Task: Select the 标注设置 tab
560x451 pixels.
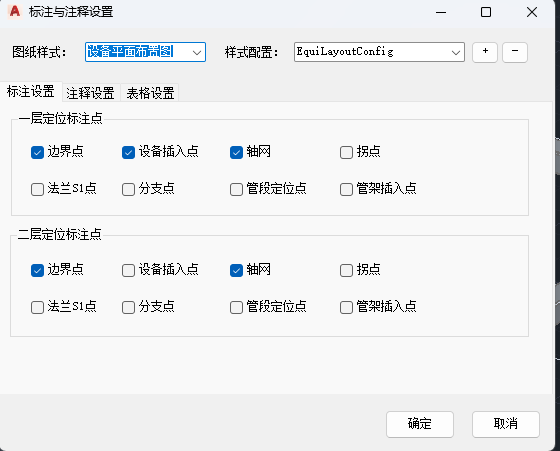Action: pos(31,91)
